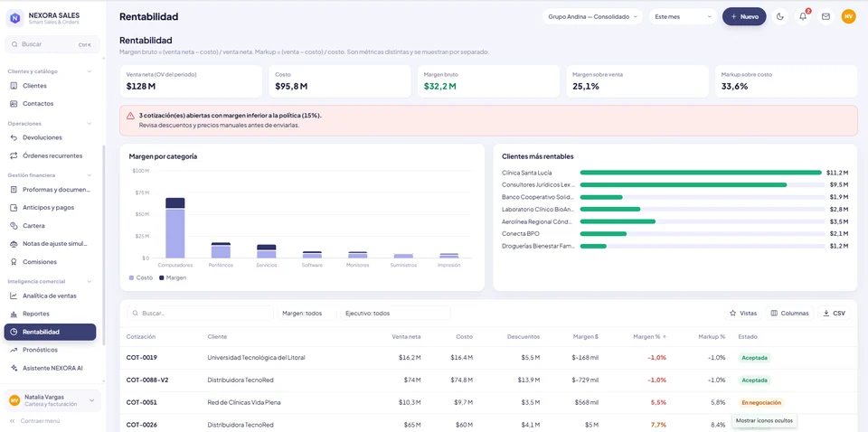Open quotation COT-0088-V2 row
The width and height of the screenshot is (868, 432).
tap(488, 380)
